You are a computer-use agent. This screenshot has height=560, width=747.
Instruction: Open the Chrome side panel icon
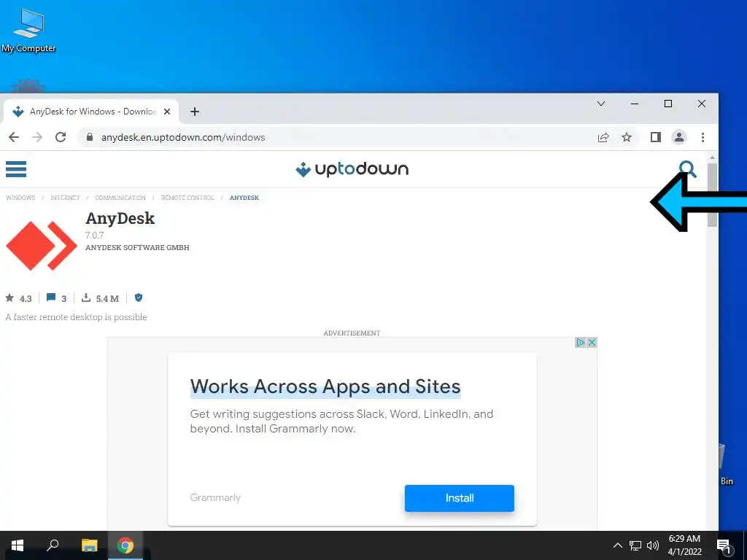pos(656,137)
